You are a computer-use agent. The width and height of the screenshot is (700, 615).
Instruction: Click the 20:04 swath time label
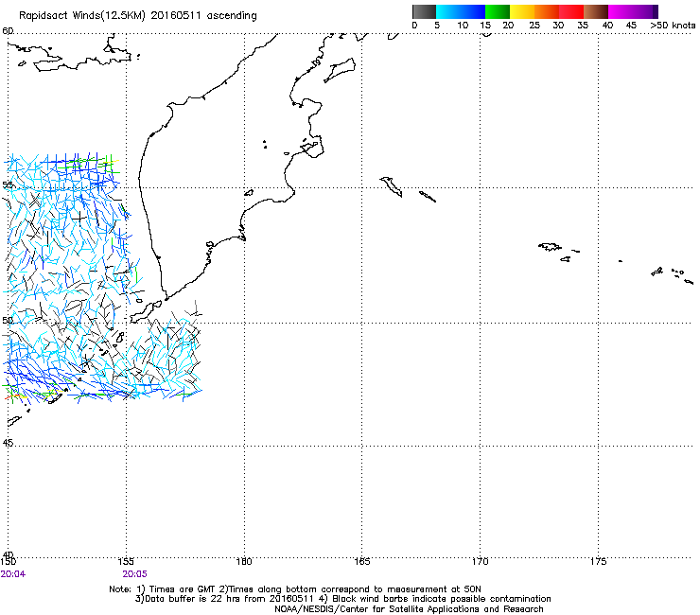pos(13,574)
